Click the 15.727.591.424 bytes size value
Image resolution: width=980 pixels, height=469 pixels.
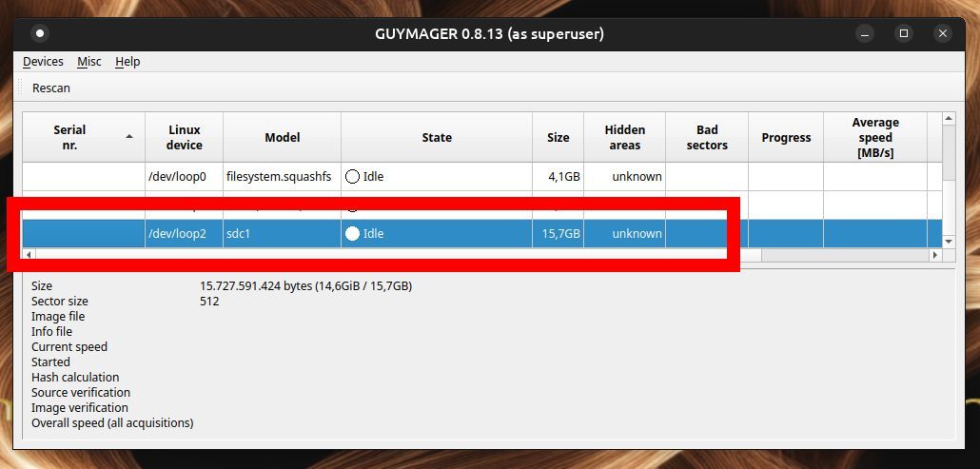point(305,286)
